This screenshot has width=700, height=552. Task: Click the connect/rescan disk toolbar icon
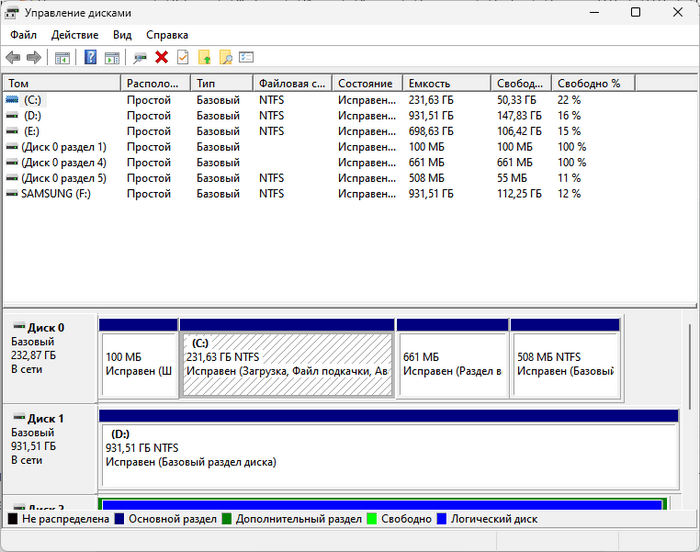(x=140, y=58)
